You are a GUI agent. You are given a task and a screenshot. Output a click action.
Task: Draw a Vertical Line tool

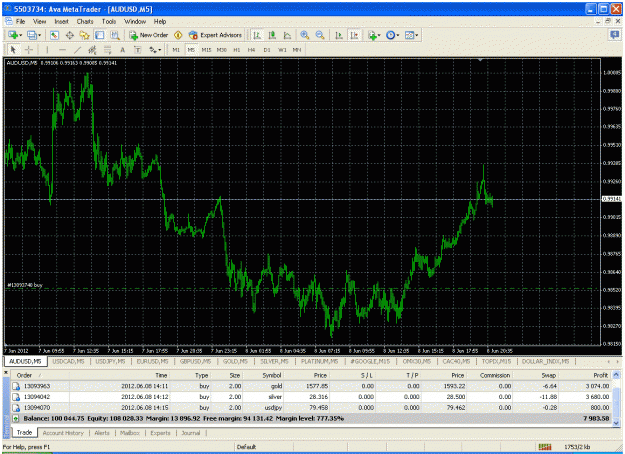[47, 50]
